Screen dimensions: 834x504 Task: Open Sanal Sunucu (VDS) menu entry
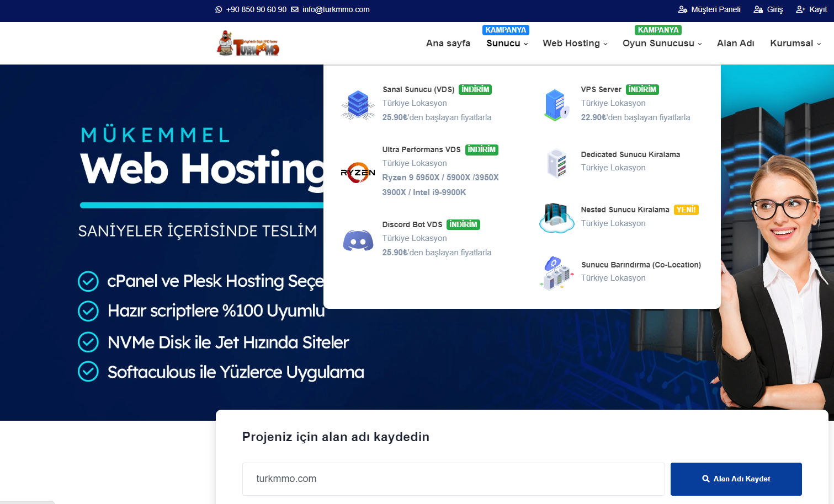pyautogui.click(x=418, y=89)
